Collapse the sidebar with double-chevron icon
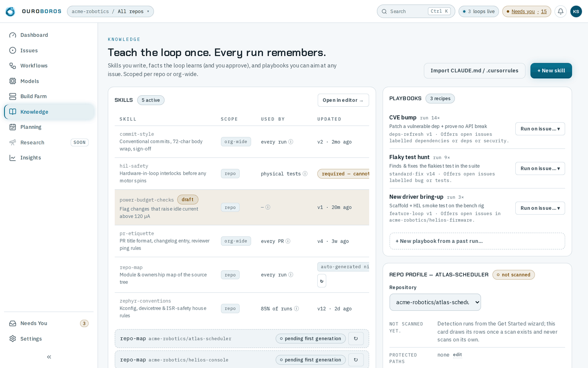Screen dimensions: 588x368 [x=49, y=357]
